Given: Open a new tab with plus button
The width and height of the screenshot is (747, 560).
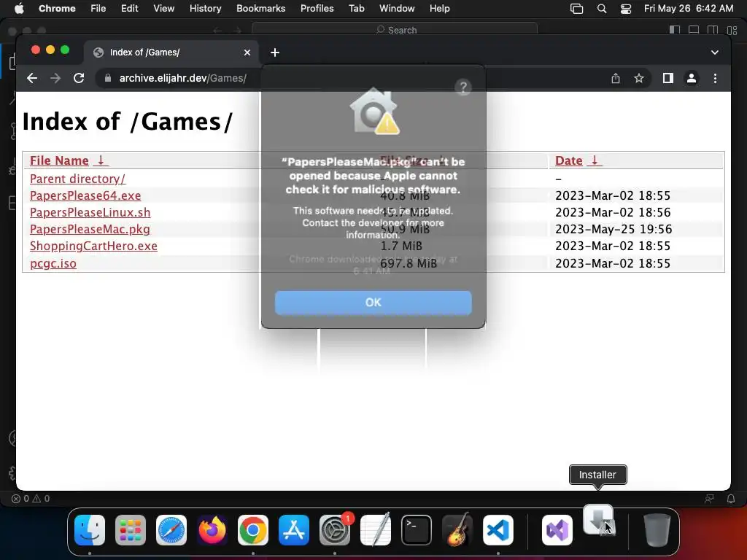Looking at the screenshot, I should pyautogui.click(x=275, y=52).
